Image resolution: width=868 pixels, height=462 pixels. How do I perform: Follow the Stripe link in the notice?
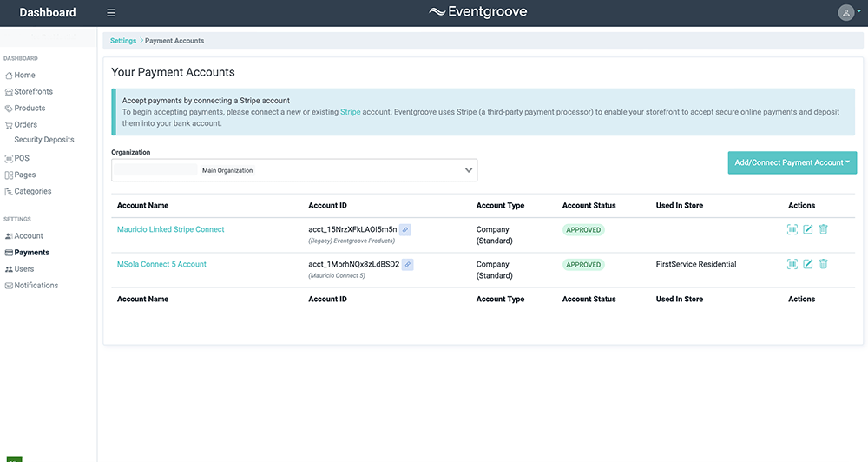tap(350, 112)
